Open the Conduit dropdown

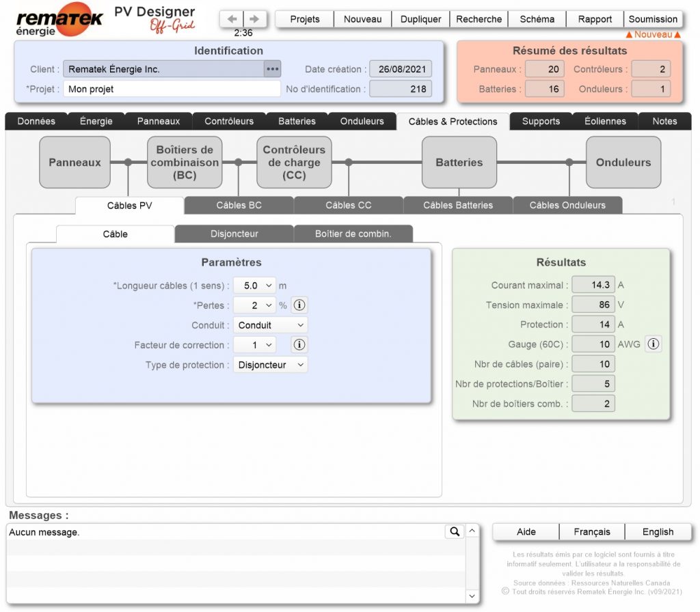click(x=270, y=325)
